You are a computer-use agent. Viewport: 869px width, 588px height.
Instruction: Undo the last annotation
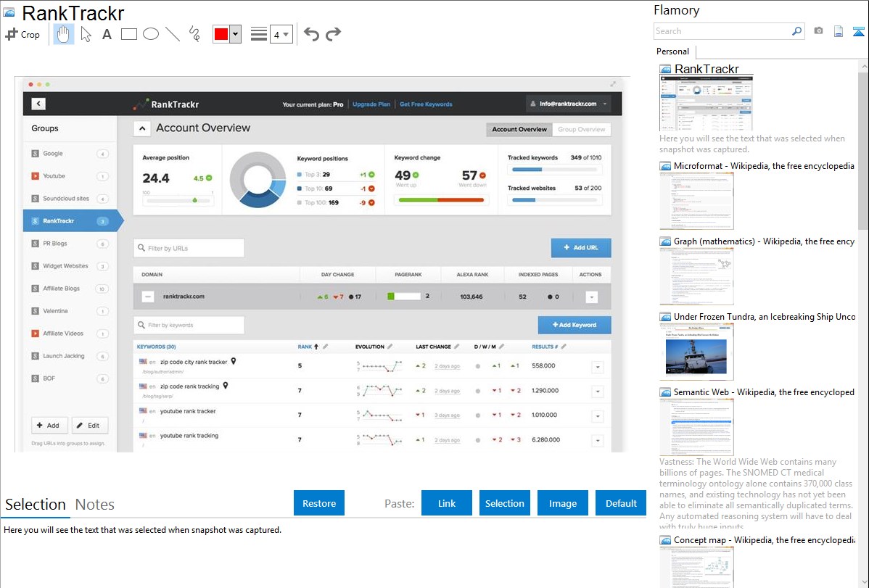point(311,34)
